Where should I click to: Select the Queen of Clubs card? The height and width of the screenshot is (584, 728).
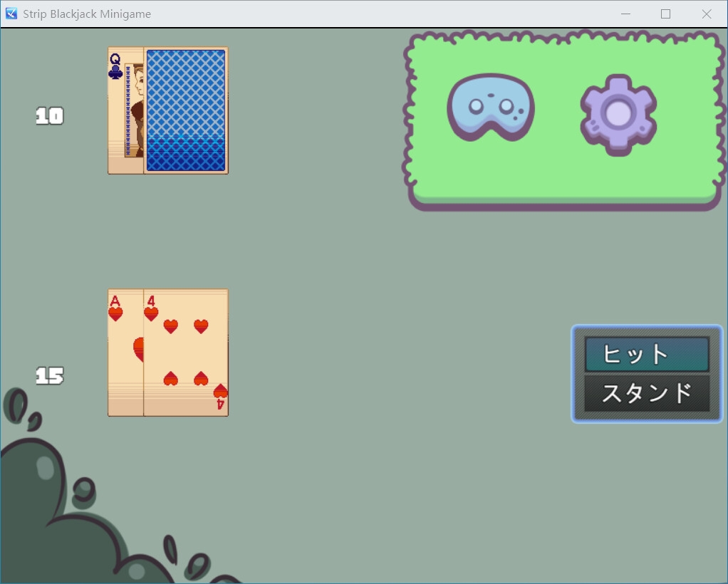[x=125, y=110]
